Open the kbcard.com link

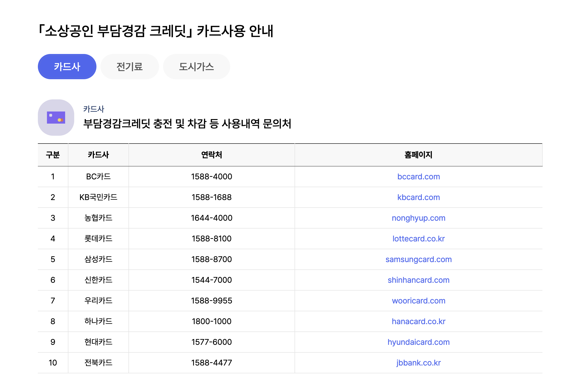(418, 197)
